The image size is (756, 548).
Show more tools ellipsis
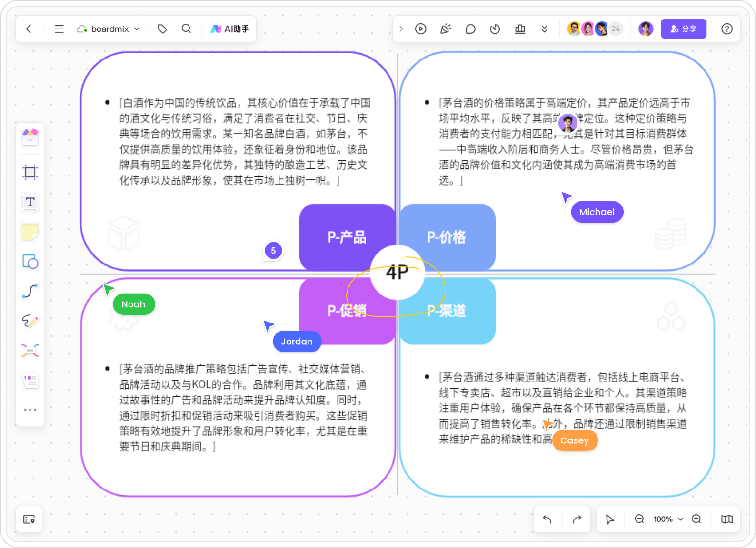tap(30, 410)
